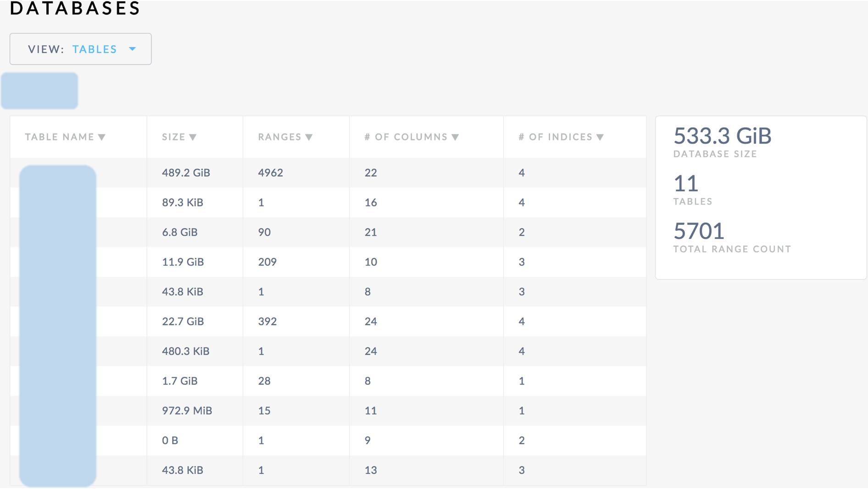The width and height of the screenshot is (868, 489).
Task: Open the View dropdown caret
Action: (133, 49)
